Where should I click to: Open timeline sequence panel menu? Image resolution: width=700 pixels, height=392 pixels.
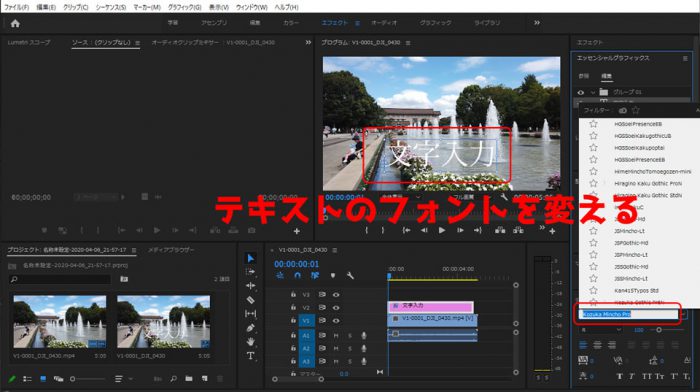[335, 250]
